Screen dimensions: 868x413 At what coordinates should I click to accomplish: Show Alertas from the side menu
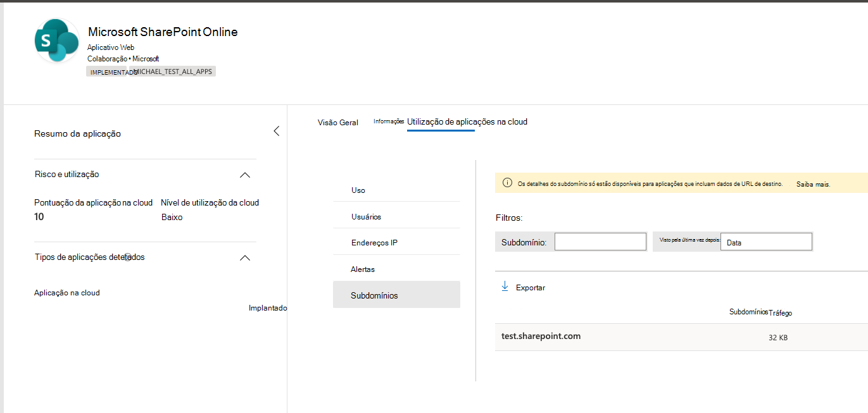point(363,269)
